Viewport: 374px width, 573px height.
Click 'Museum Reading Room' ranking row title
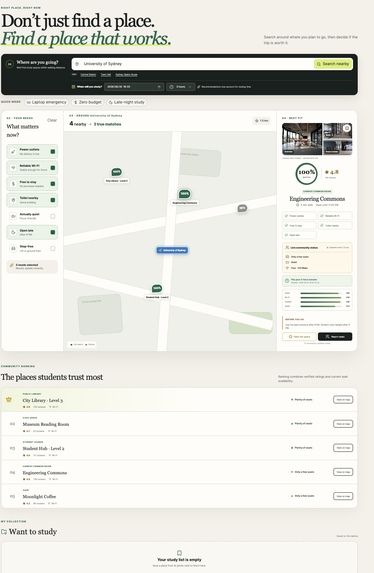coord(46,424)
